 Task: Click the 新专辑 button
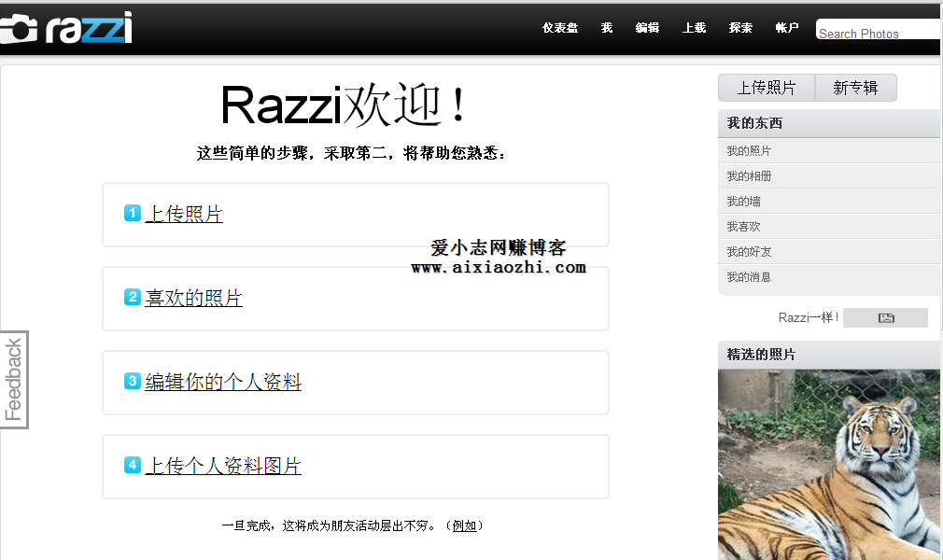point(855,88)
